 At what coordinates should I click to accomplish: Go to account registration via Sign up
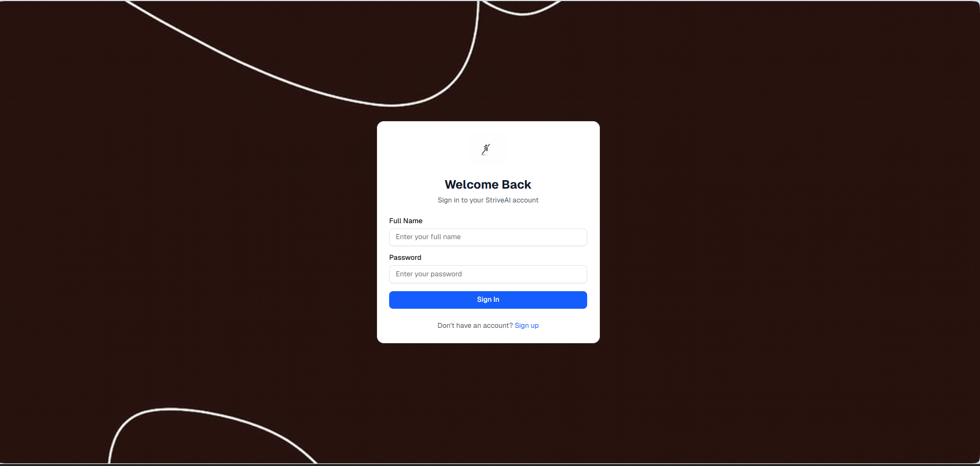[x=527, y=326]
